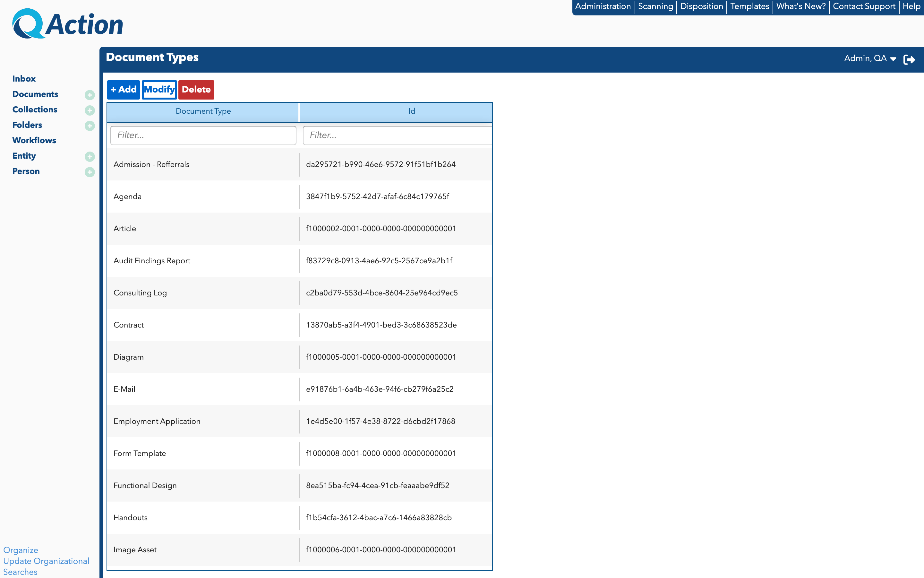The height and width of the screenshot is (578, 924).
Task: Expand the plus icon next to Collections
Action: tap(90, 110)
